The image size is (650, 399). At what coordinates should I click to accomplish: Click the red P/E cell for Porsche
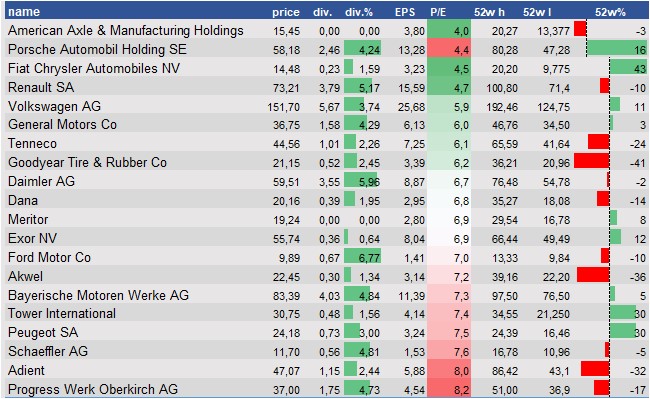click(449, 48)
